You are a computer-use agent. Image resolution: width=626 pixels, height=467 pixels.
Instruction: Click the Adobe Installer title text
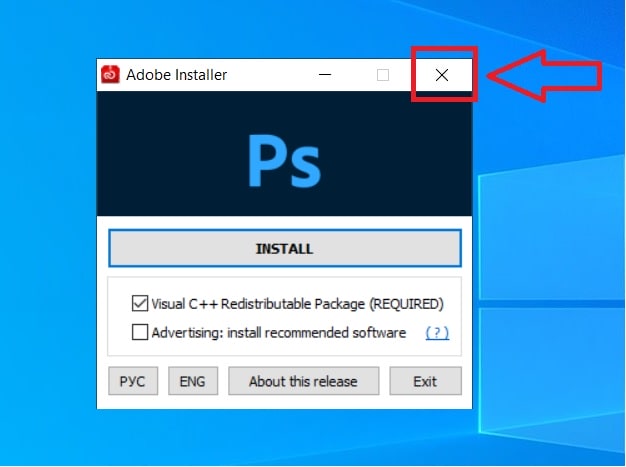tap(176, 75)
